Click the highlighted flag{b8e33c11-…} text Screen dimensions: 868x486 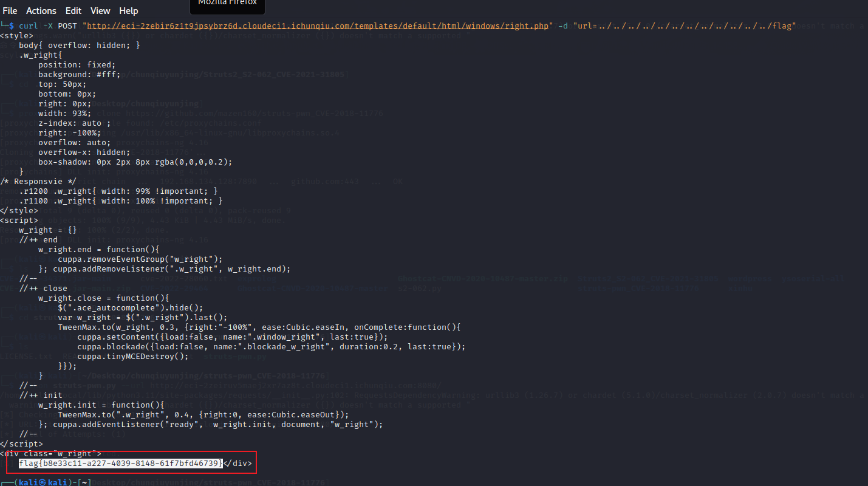point(120,463)
